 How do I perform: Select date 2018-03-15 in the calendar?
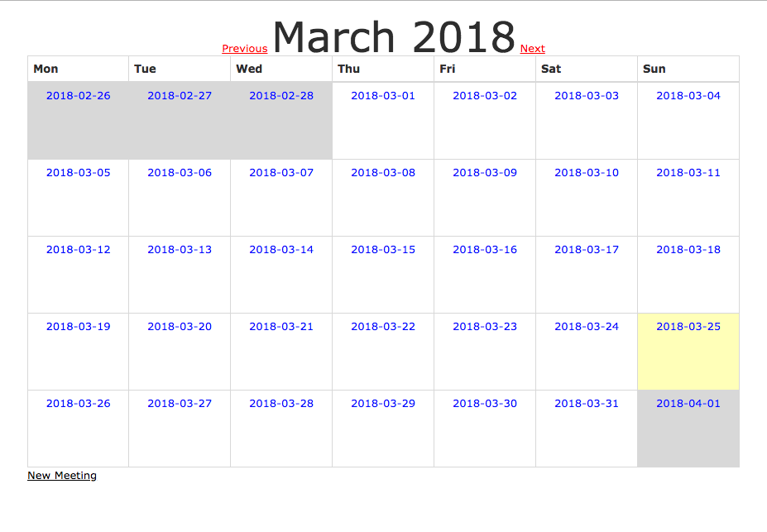[x=381, y=249]
